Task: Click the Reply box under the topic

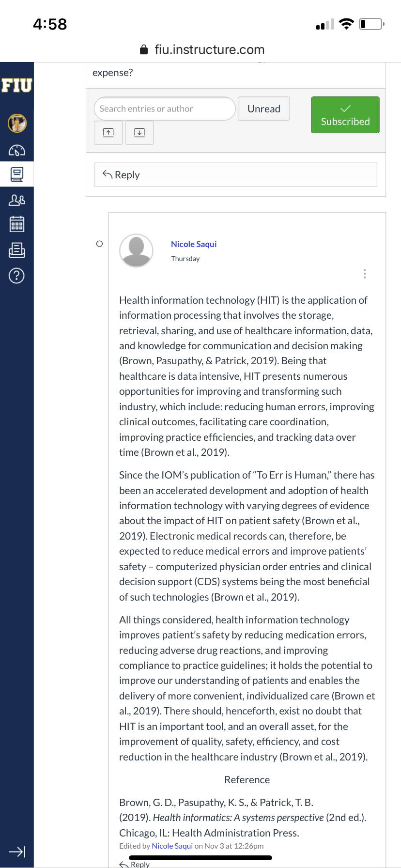Action: pos(236,174)
